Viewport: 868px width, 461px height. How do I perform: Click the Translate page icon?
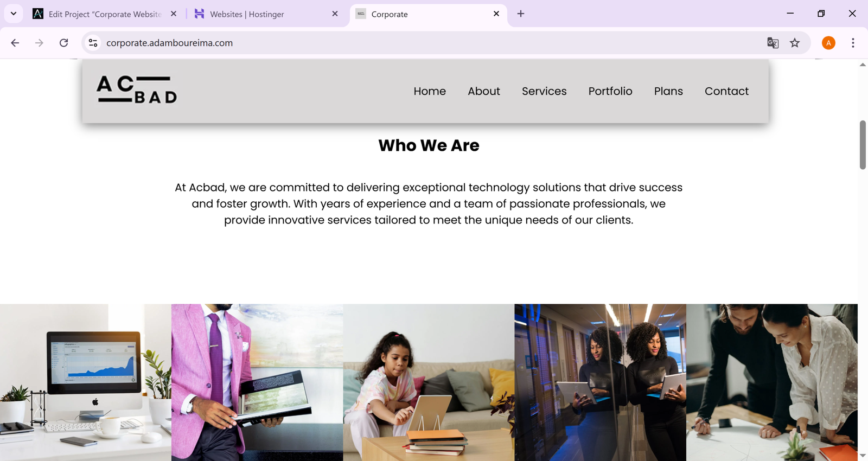[773, 43]
